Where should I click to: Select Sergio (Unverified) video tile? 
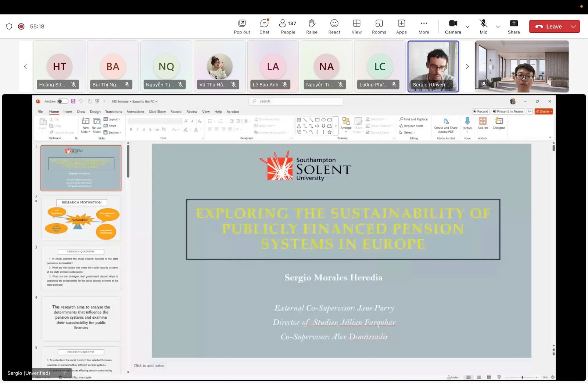click(433, 66)
